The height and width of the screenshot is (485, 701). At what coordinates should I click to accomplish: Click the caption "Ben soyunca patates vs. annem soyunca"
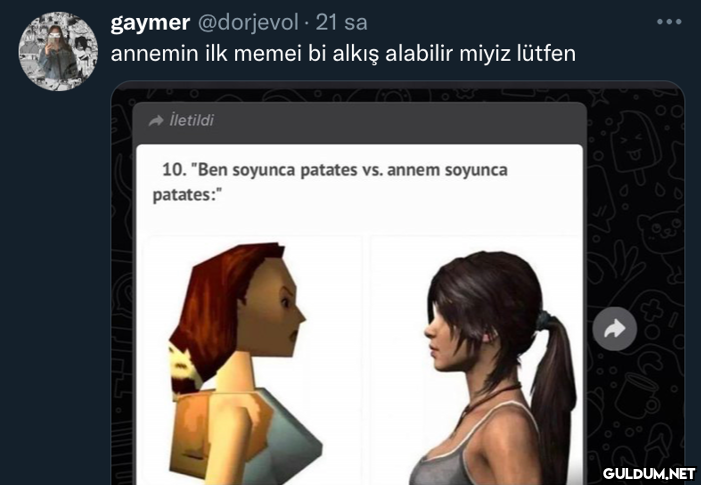[x=350, y=170]
